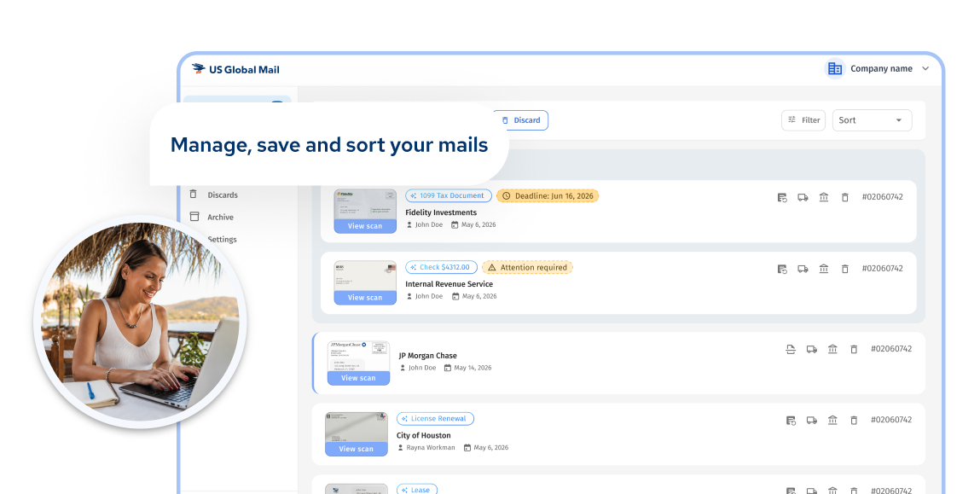This screenshot has height=494, width=980.
Task: Click the JP Morgan Chase sender name
Action: 428,356
